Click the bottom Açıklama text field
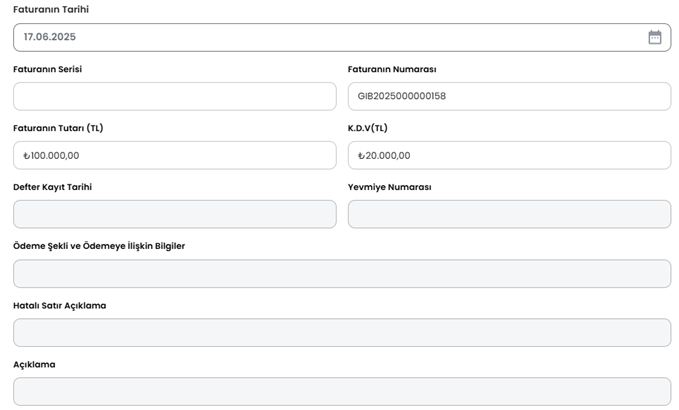The image size is (679, 410). (342, 391)
